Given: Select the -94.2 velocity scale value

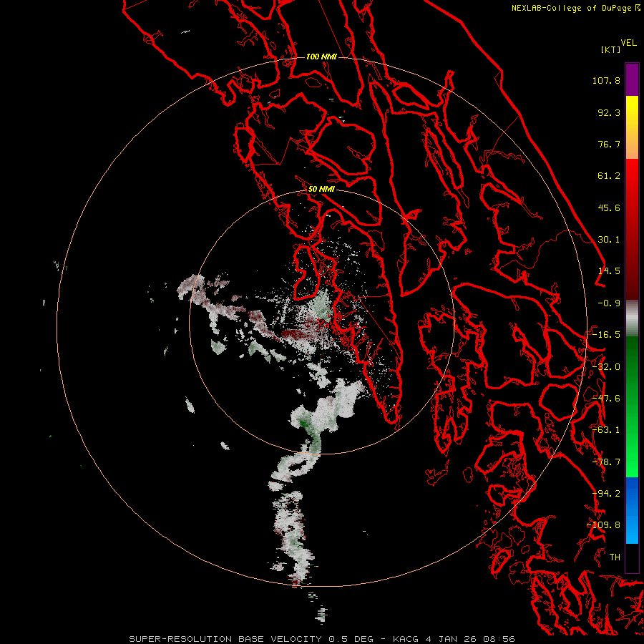Looking at the screenshot, I should click(x=606, y=494).
